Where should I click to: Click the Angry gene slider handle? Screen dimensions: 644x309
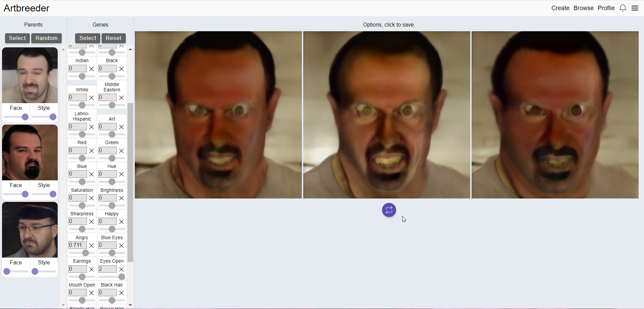coord(86,253)
